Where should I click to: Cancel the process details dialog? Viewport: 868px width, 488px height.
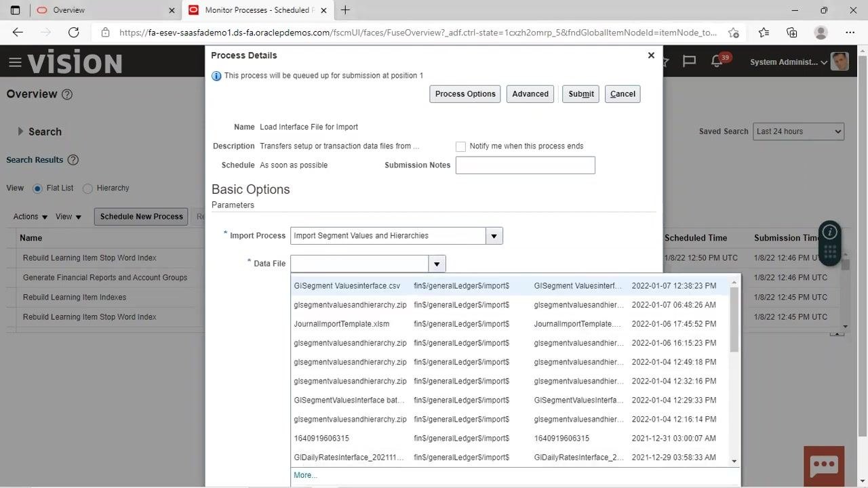[x=623, y=94]
